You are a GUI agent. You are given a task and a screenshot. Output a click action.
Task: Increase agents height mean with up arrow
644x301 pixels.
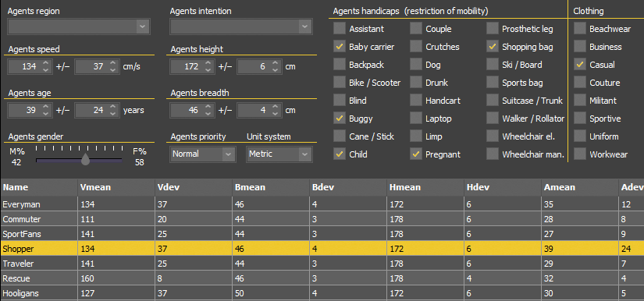tap(208, 62)
